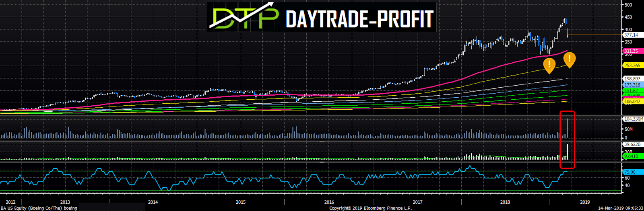Click the 50M volume axis value
The width and height of the screenshot is (644, 211).
tap(629, 129)
